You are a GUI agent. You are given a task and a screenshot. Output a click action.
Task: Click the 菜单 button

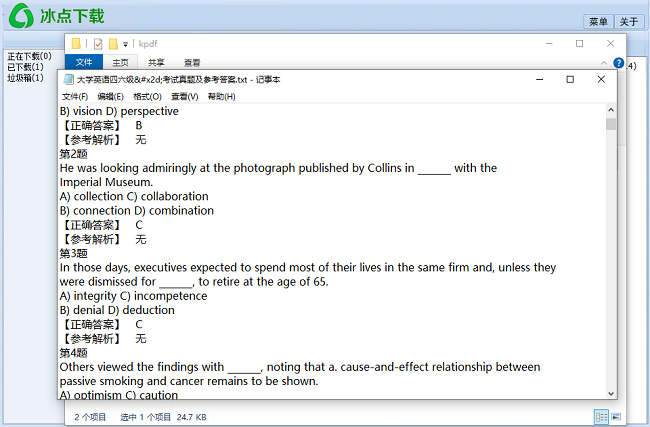598,22
